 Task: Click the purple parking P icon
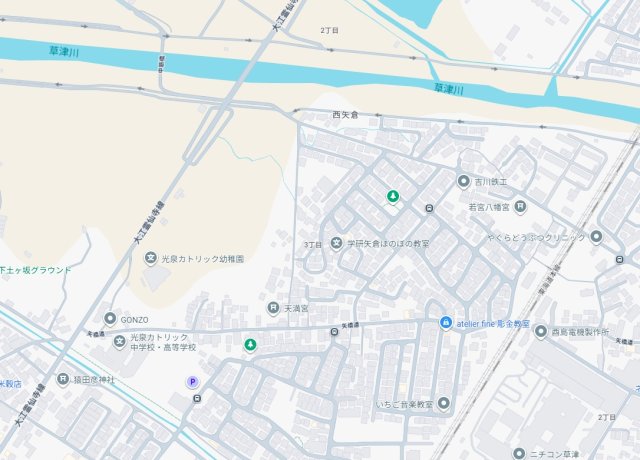[x=192, y=382]
